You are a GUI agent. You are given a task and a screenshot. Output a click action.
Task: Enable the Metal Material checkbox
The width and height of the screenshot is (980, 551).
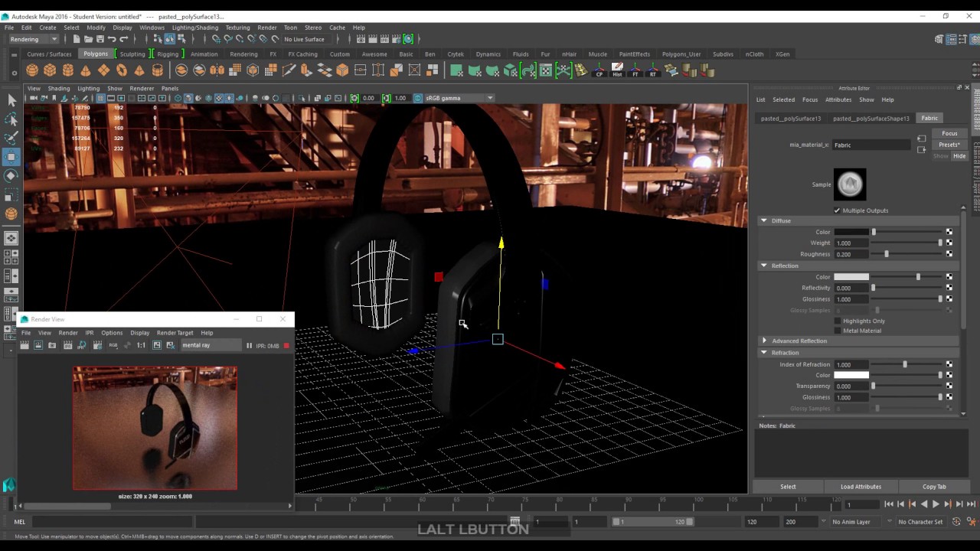point(838,331)
